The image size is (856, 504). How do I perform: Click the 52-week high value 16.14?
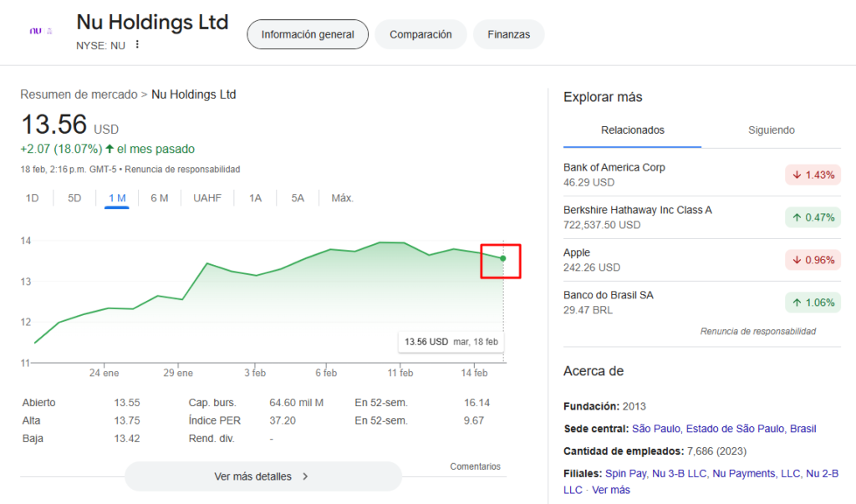476,403
